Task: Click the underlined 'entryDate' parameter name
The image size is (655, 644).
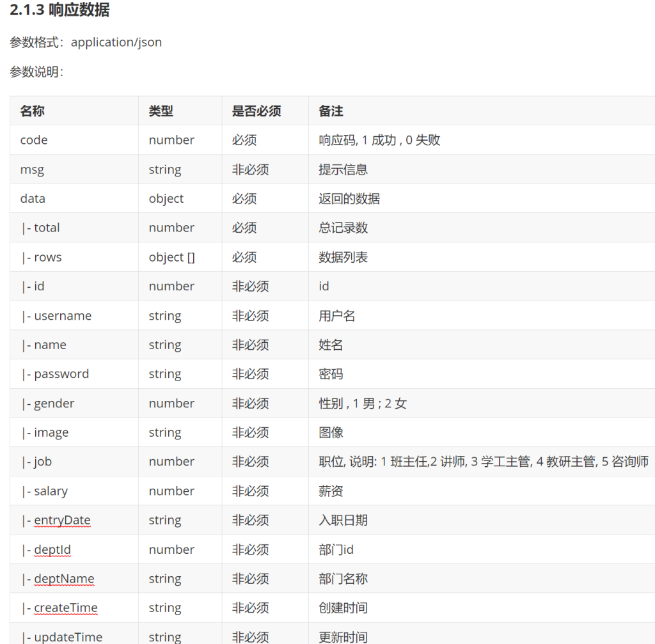Action: click(x=62, y=520)
